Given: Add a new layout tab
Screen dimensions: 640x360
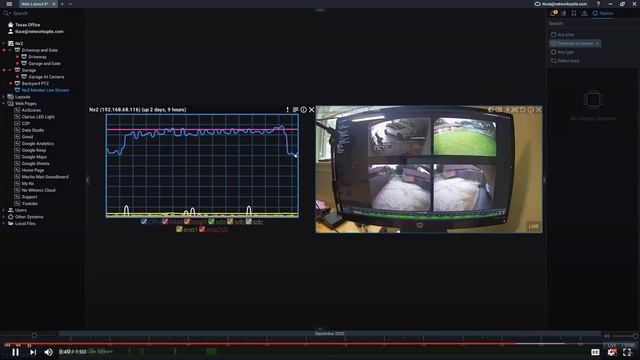Looking at the screenshot, I should pyautogui.click(x=62, y=4).
